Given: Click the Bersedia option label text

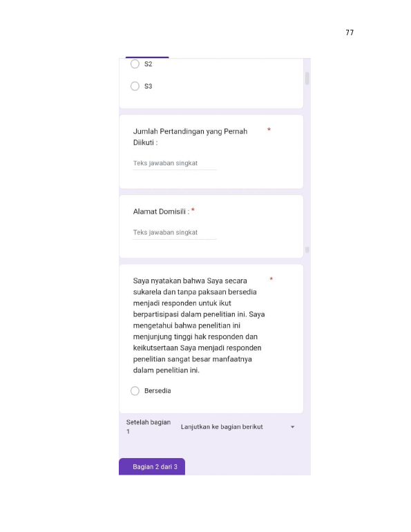Looking at the screenshot, I should [157, 391].
